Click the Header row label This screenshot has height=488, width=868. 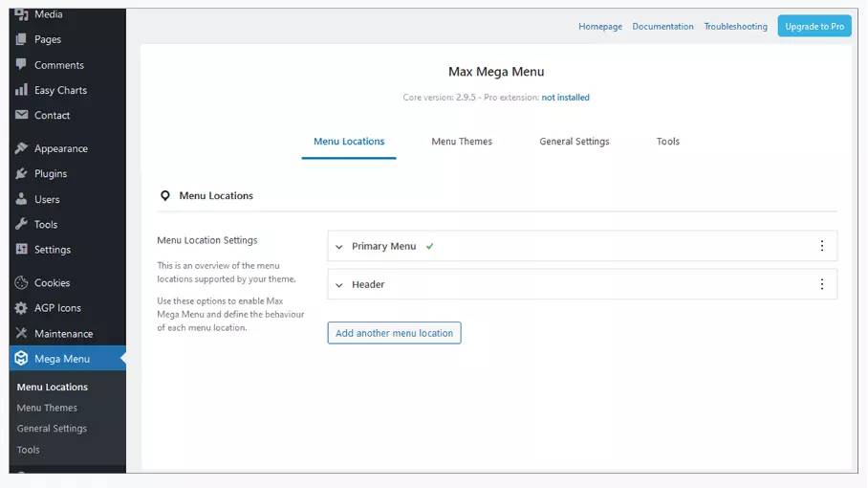coord(368,284)
